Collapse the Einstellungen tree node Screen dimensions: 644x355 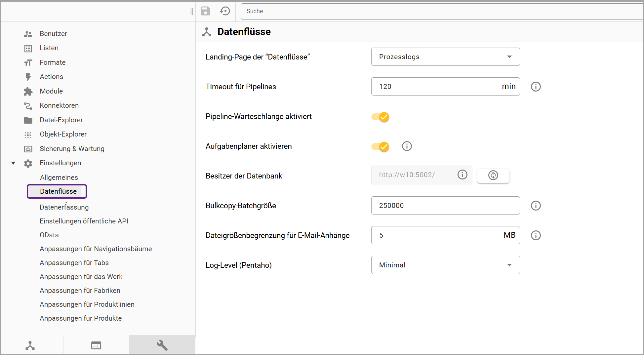coord(13,163)
